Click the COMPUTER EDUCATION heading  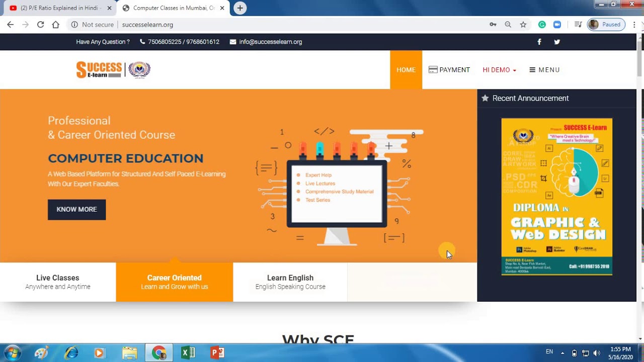coord(125,158)
